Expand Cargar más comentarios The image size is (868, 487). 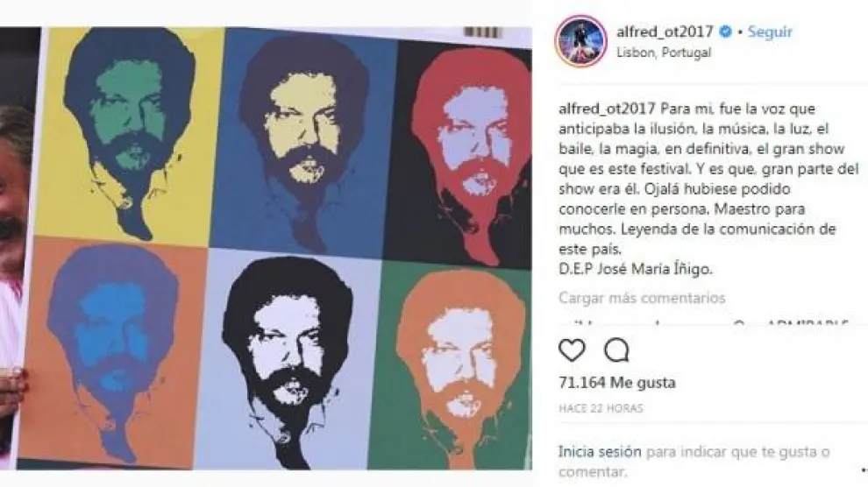pyautogui.click(x=642, y=298)
